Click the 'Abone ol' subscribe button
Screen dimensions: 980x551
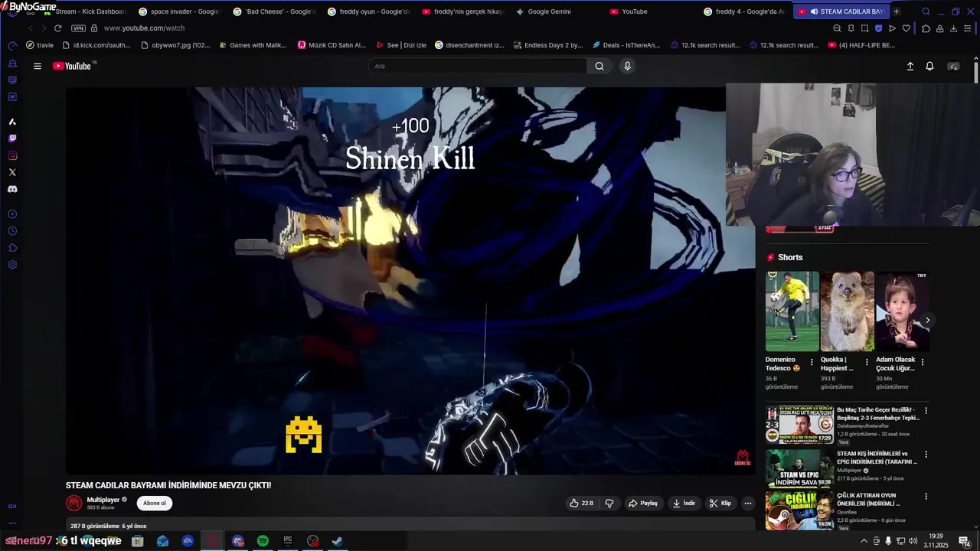tap(155, 503)
